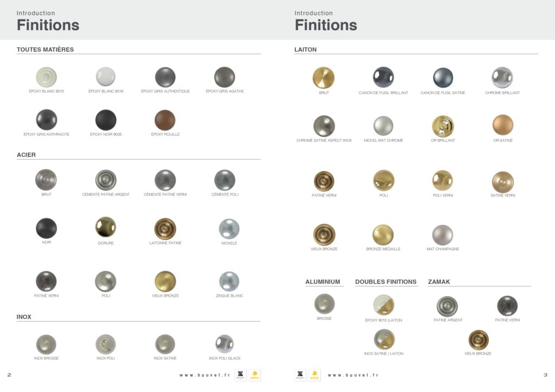Select the Inox Satiné / Laiton knob

[x=384, y=339]
